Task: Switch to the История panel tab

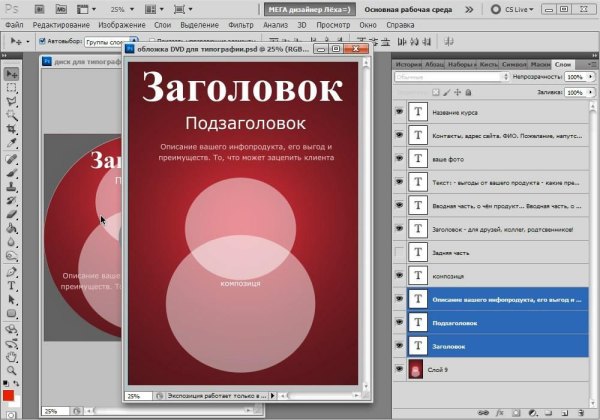Action: (x=408, y=63)
